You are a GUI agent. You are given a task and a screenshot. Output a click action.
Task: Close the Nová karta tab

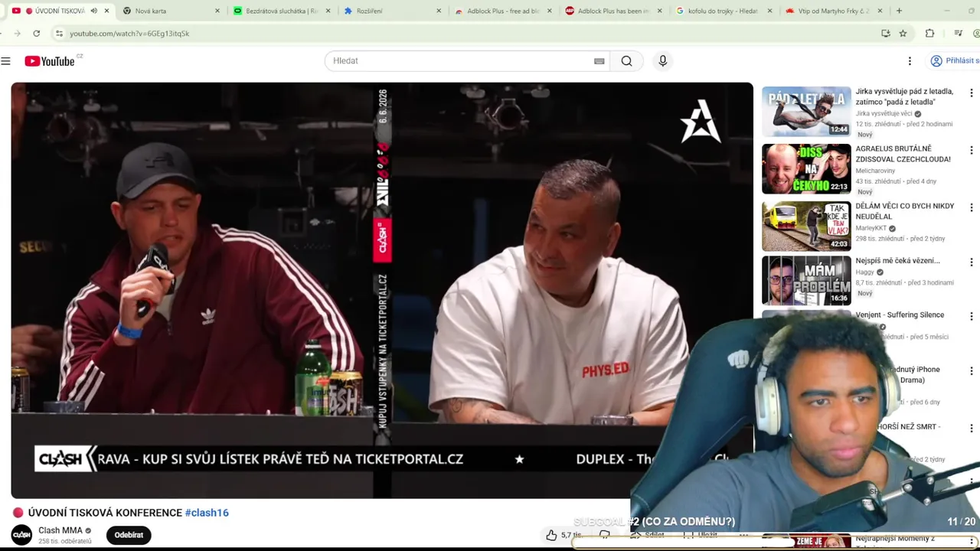217,11
